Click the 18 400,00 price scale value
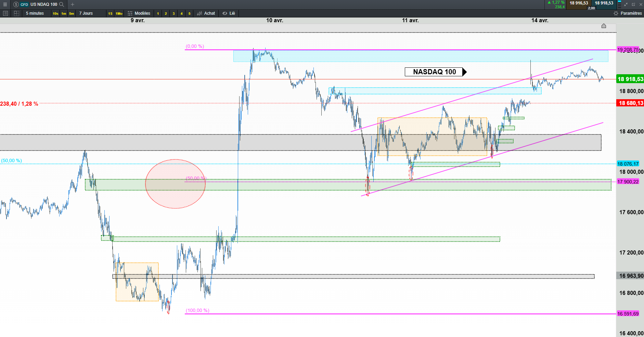Viewport: 644px width, 337px height. click(x=631, y=131)
